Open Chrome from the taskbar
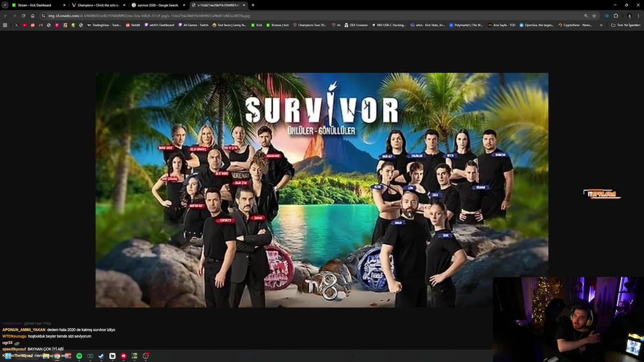 (x=57, y=356)
